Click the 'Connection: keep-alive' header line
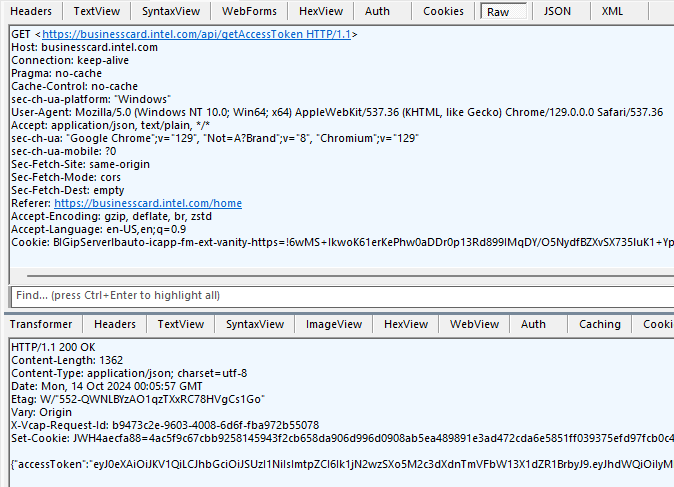This screenshot has height=487, width=674. [70, 60]
